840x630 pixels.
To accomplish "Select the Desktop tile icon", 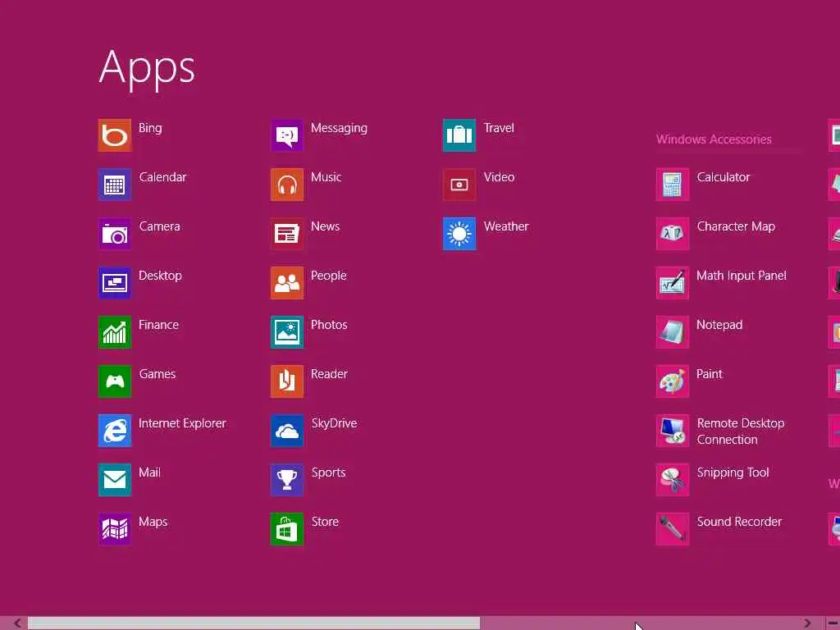I will [x=115, y=283].
